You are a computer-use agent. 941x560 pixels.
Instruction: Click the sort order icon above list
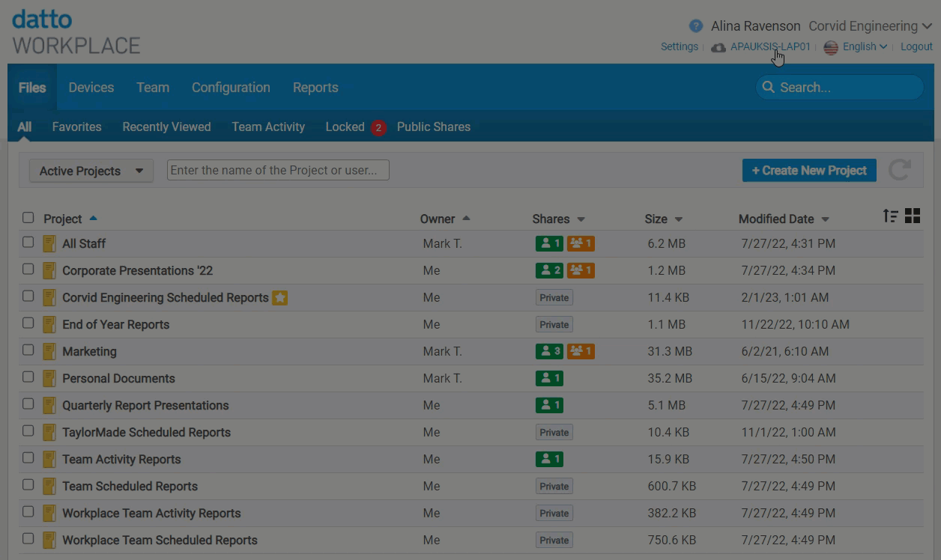[x=890, y=216]
